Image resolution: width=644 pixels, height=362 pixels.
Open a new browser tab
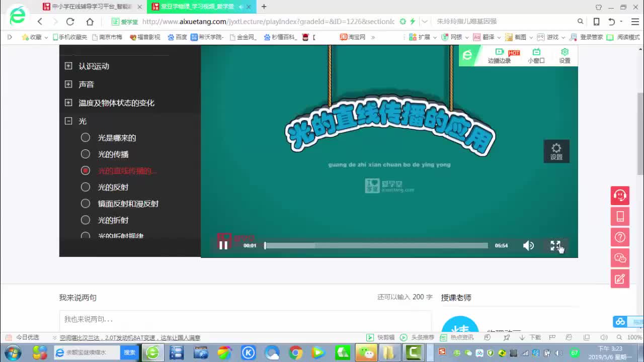pyautogui.click(x=264, y=7)
